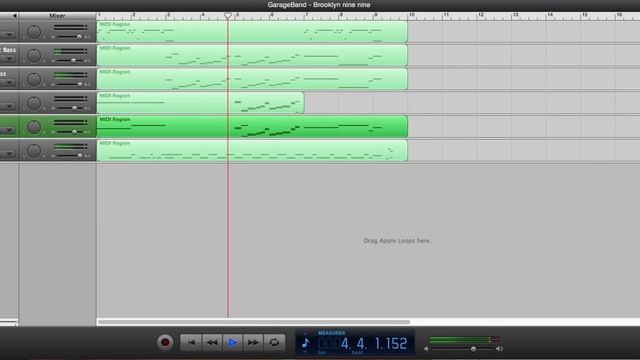640x360 pixels.
Task: Open the bottom track's dropdown arrow
Action: pyautogui.click(x=9, y=154)
